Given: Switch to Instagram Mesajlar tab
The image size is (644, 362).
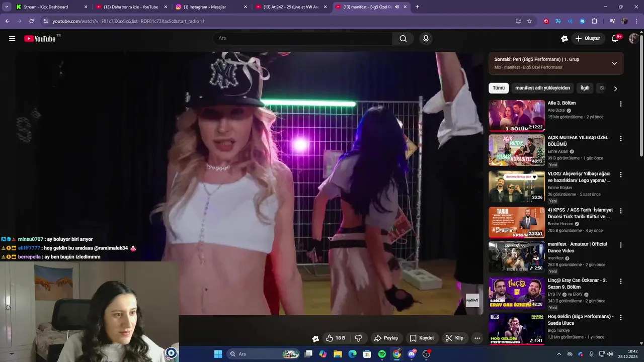Looking at the screenshot, I should [x=211, y=7].
